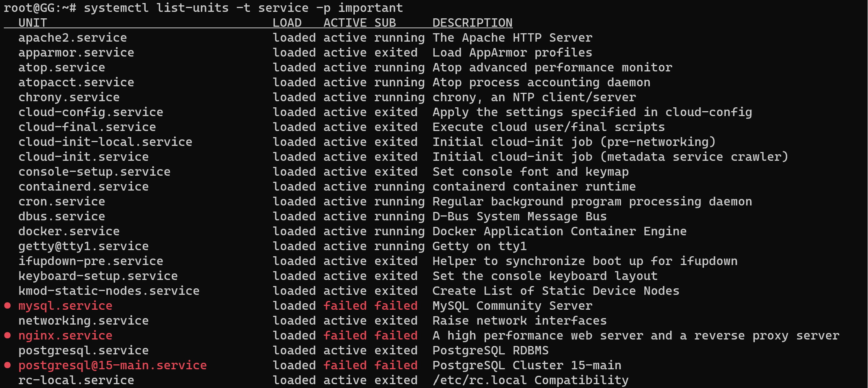This screenshot has width=868, height=388.
Task: Click the red nginx.service unit name
Action: 65,336
